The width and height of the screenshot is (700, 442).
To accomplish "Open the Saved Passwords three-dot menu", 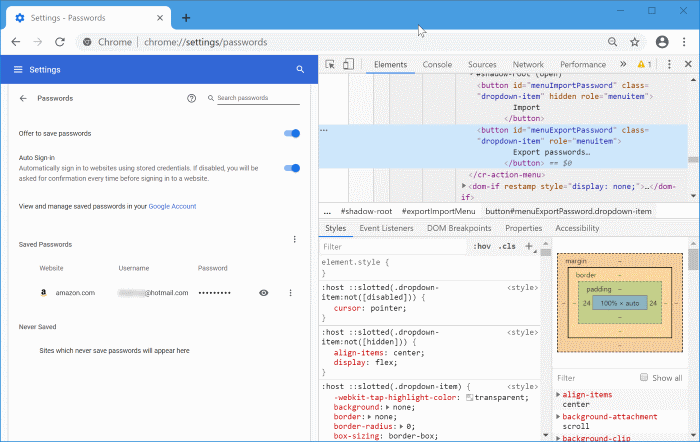I will pos(294,239).
